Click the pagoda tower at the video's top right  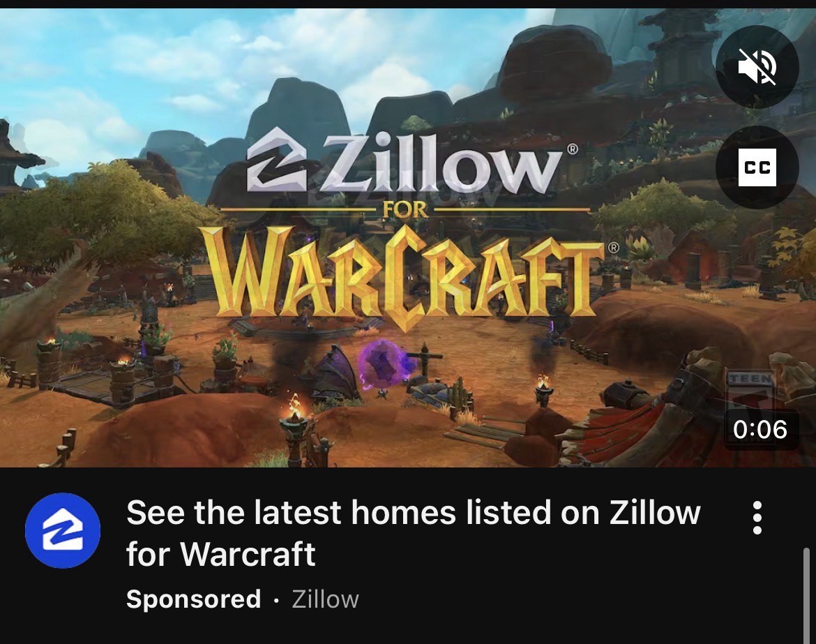click(x=678, y=50)
